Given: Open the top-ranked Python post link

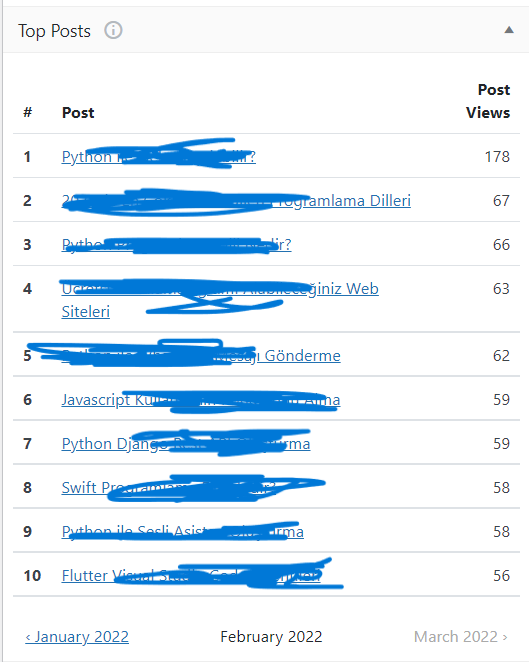Looking at the screenshot, I should tap(158, 157).
